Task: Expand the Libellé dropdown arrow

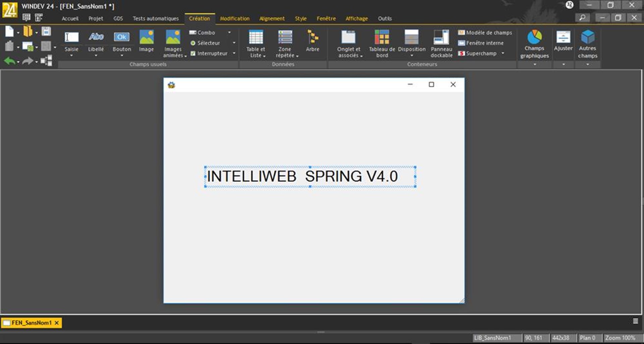Action: point(96,55)
